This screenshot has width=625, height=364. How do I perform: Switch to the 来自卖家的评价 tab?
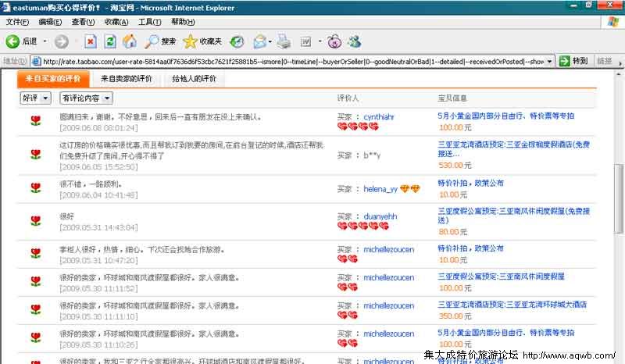[127, 79]
